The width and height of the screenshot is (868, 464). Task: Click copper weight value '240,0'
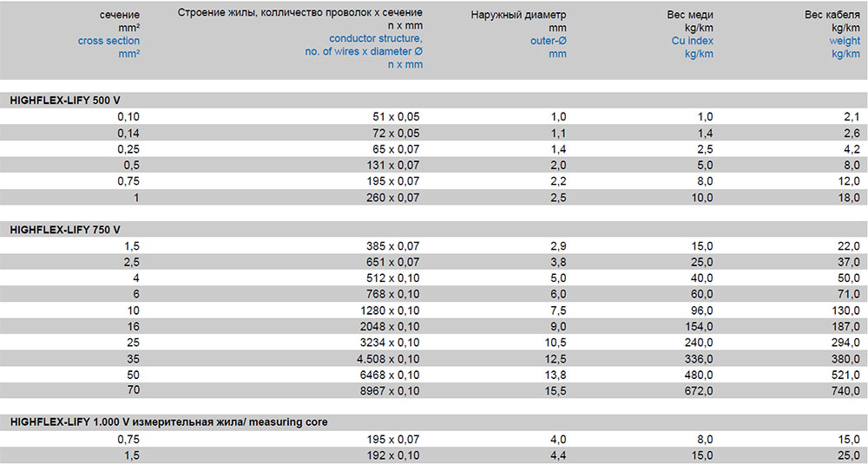pyautogui.click(x=699, y=343)
